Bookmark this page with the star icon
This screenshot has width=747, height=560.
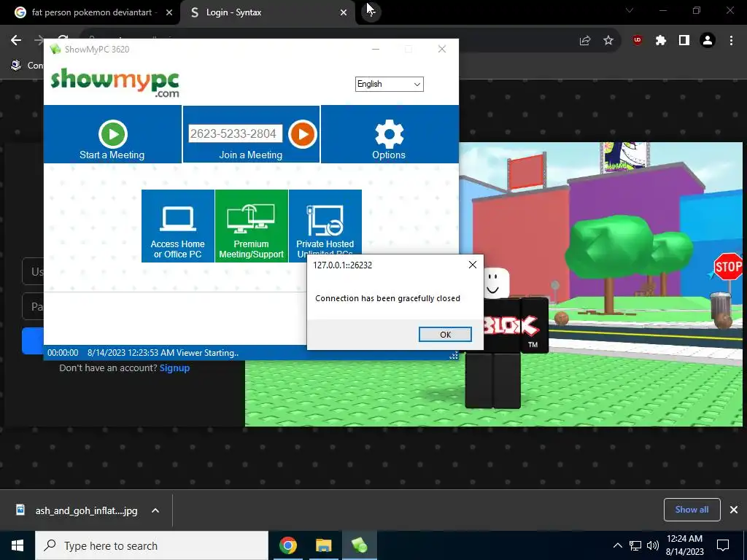point(608,41)
